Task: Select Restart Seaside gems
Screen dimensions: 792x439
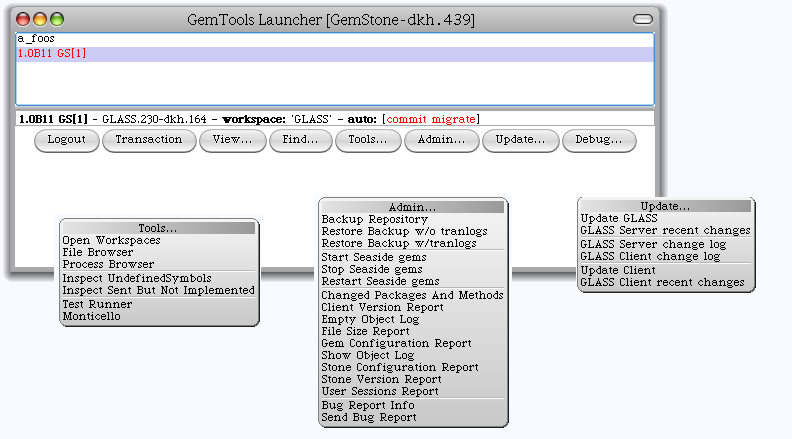Action: pos(413,281)
